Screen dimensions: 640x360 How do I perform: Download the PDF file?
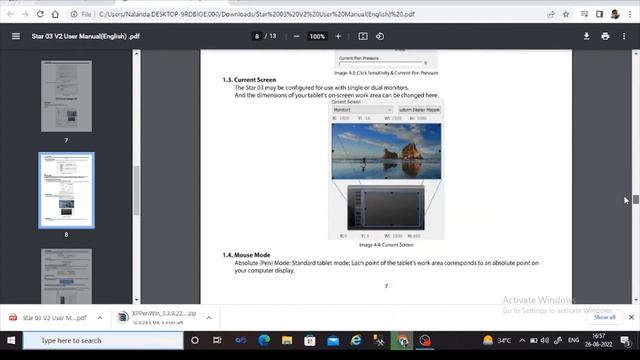point(586,36)
